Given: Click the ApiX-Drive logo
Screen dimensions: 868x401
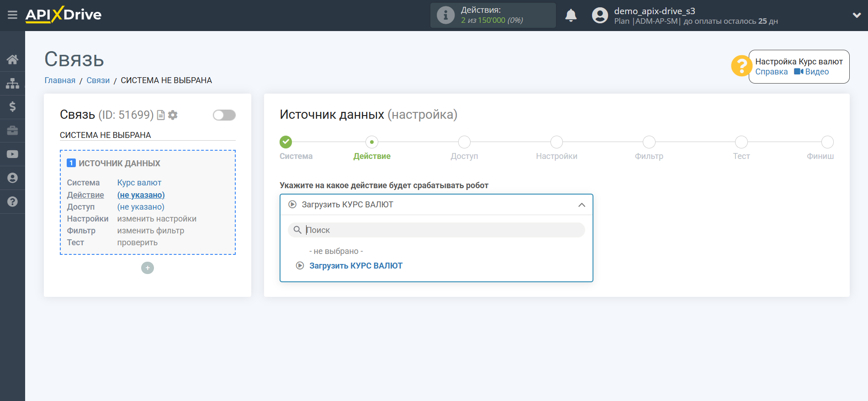Looking at the screenshot, I should tap(64, 15).
